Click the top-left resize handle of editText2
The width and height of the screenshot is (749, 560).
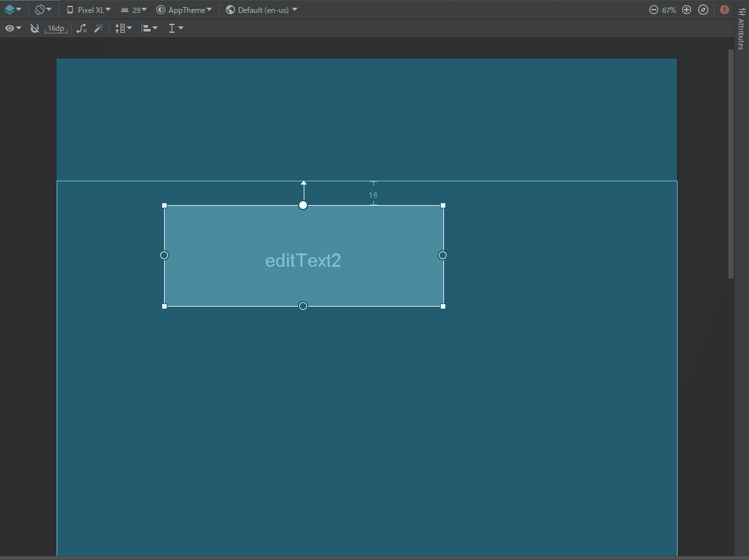coord(164,205)
